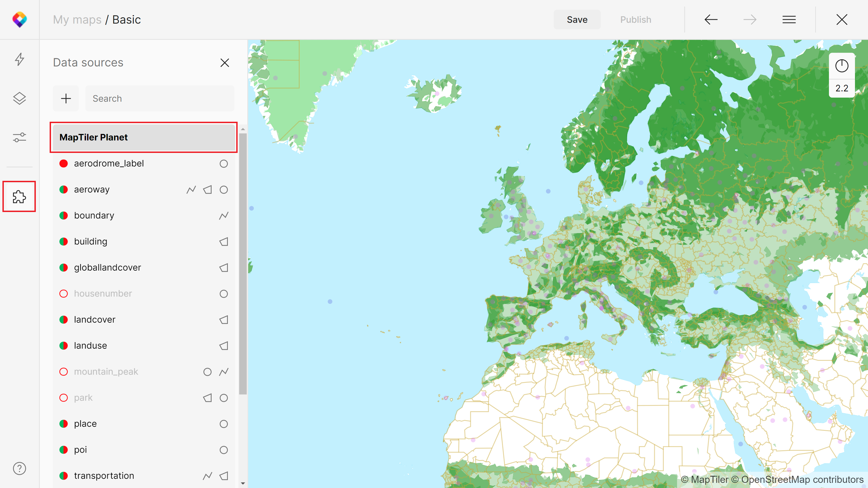
Task: Click the data sources Search field
Action: (160, 98)
